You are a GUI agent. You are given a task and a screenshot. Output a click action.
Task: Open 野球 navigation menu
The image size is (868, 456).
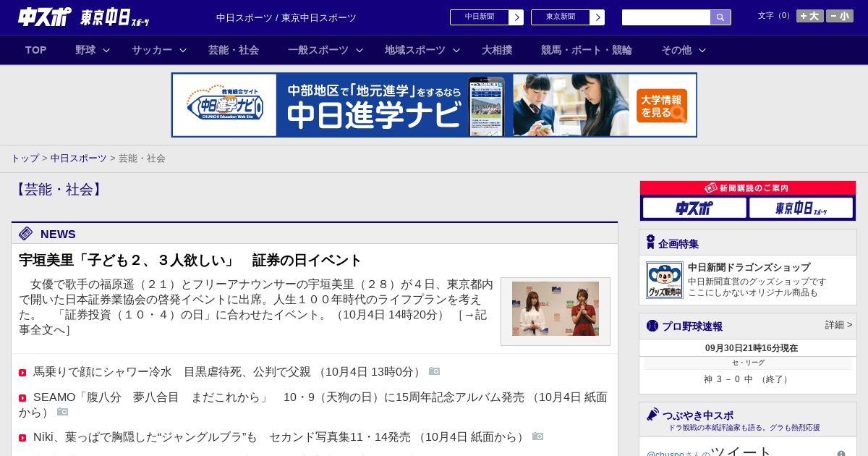point(85,50)
